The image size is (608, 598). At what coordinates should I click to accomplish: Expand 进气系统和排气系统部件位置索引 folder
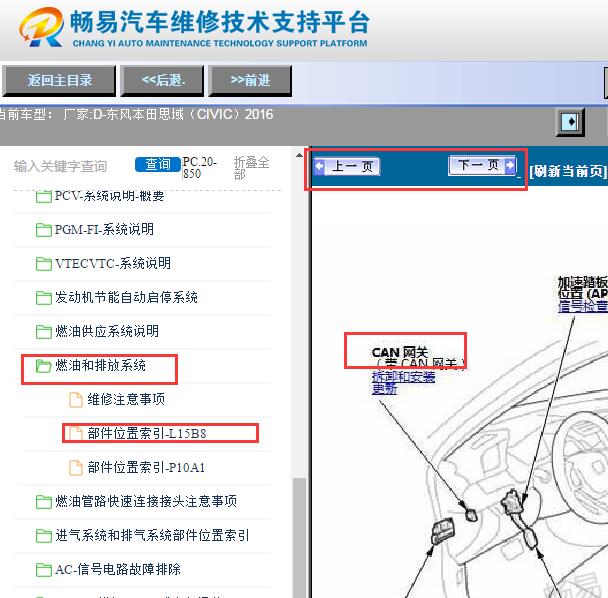152,536
